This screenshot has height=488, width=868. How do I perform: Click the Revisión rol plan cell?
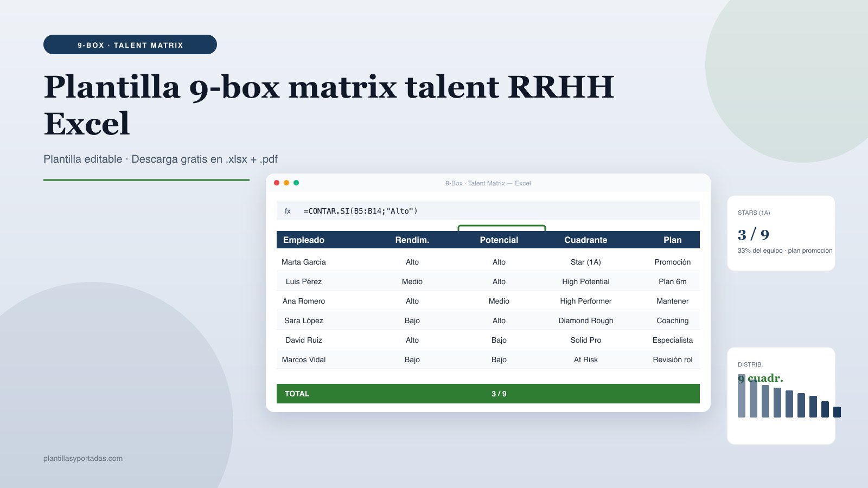(673, 359)
